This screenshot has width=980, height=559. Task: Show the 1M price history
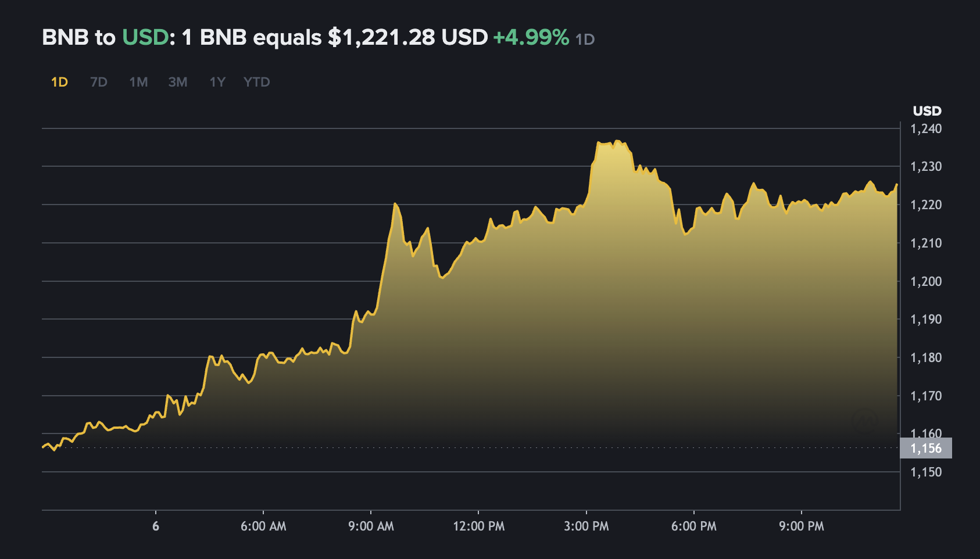click(138, 82)
